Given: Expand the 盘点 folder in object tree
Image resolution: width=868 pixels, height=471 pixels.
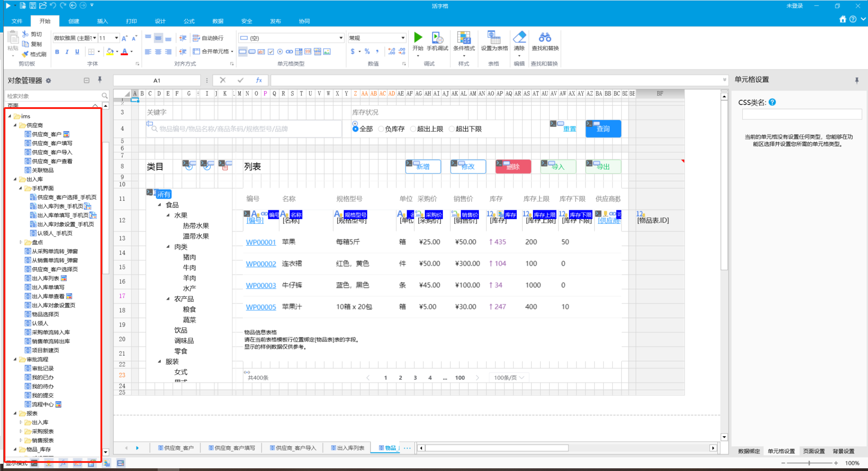Looking at the screenshot, I should point(21,242).
